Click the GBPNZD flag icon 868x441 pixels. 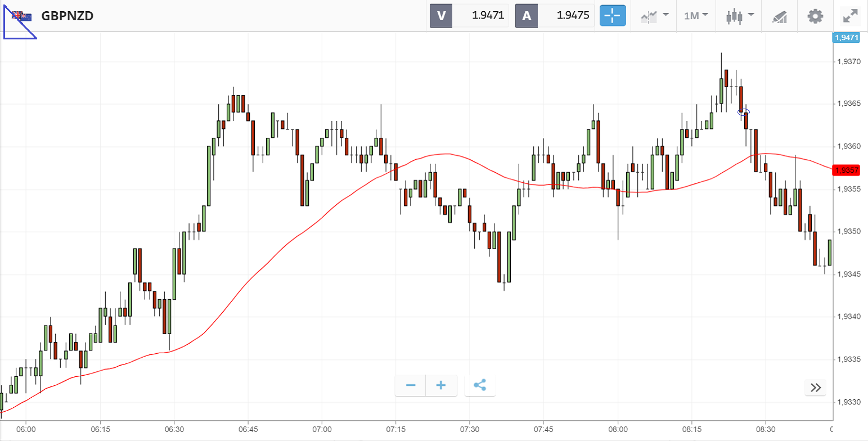21,16
